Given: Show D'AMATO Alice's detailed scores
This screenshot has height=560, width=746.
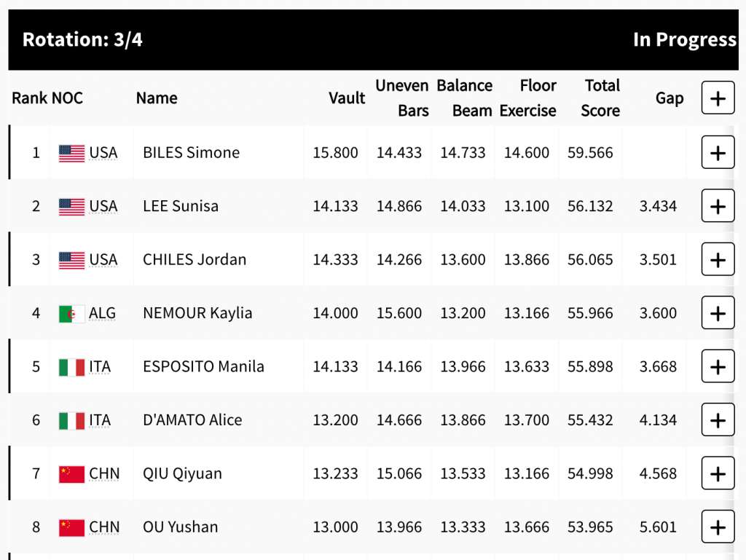Looking at the screenshot, I should 718,420.
